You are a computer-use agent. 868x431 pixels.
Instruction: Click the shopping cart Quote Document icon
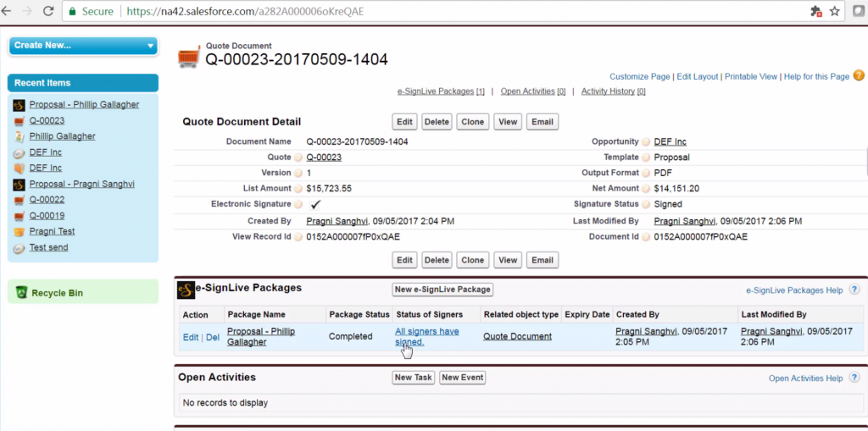click(x=189, y=58)
